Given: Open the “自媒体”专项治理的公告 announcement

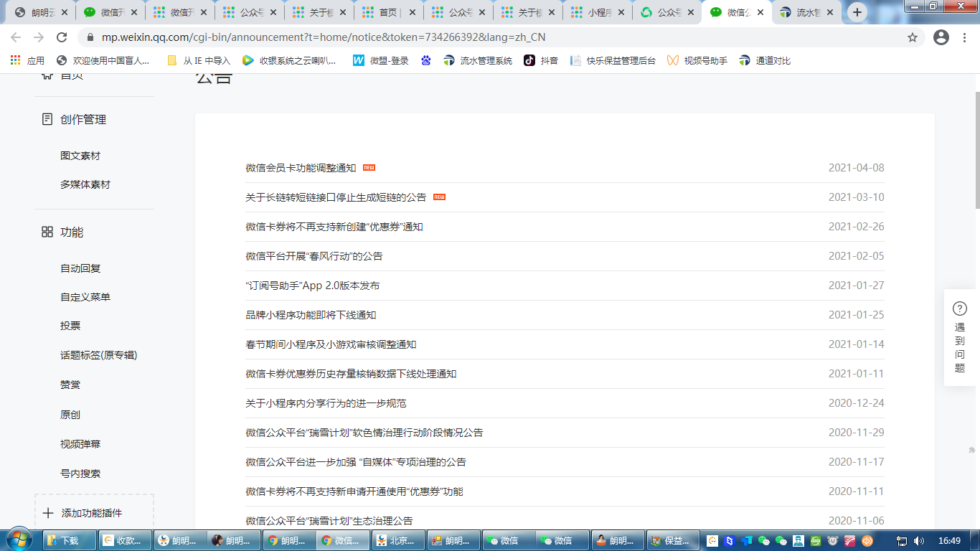Looking at the screenshot, I should pyautogui.click(x=356, y=462).
